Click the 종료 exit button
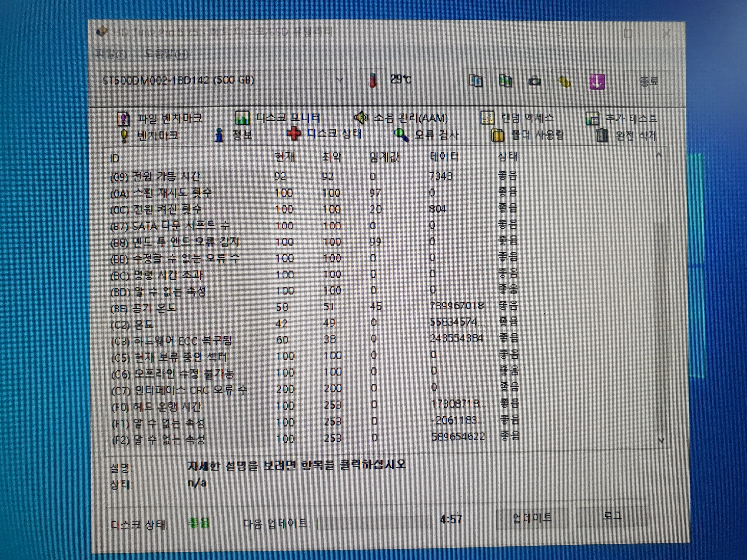Image resolution: width=747 pixels, height=560 pixels. pos(649,82)
